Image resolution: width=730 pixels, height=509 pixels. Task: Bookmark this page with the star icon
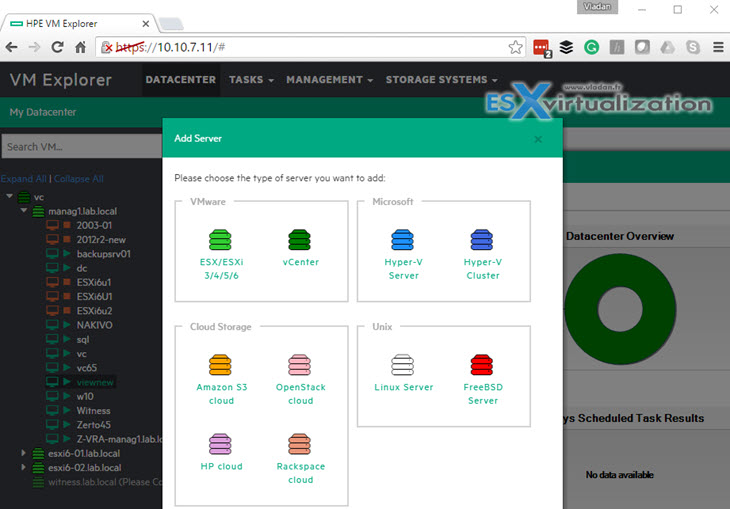515,47
